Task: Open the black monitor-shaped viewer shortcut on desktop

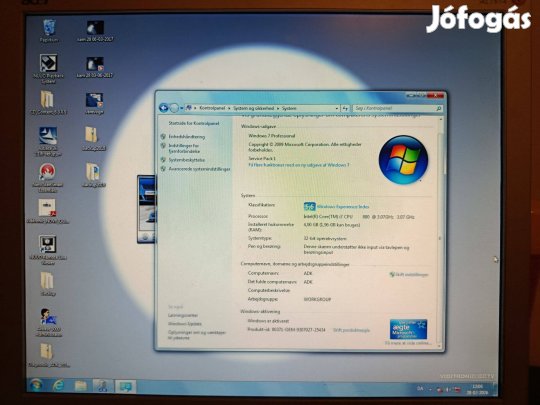Action: [48, 250]
